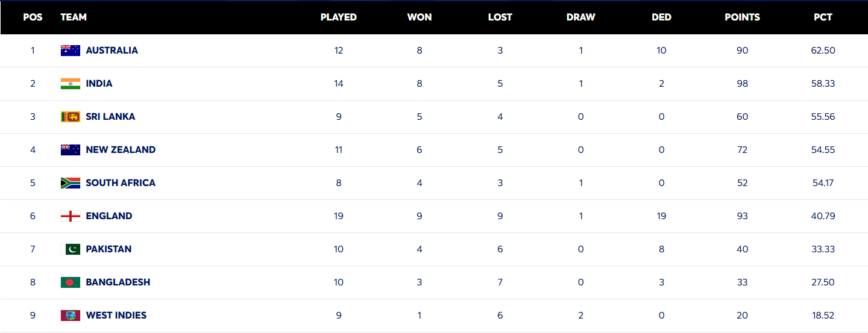Click the Australia flag icon

(x=71, y=51)
